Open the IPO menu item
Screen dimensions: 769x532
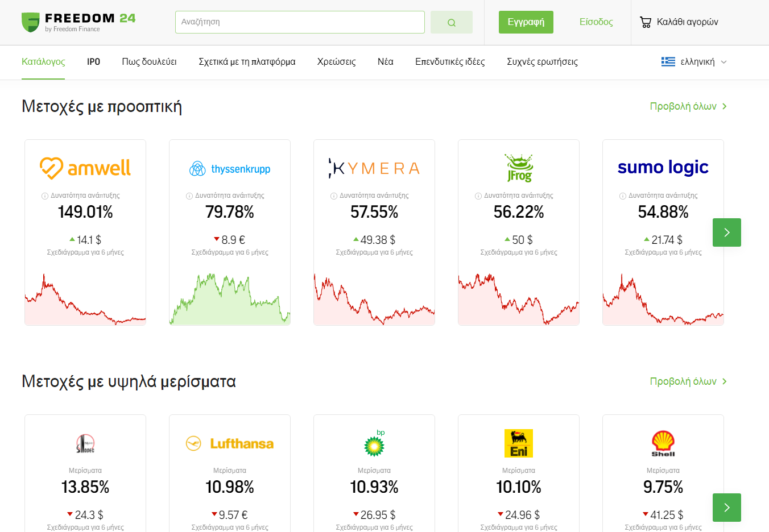point(93,62)
